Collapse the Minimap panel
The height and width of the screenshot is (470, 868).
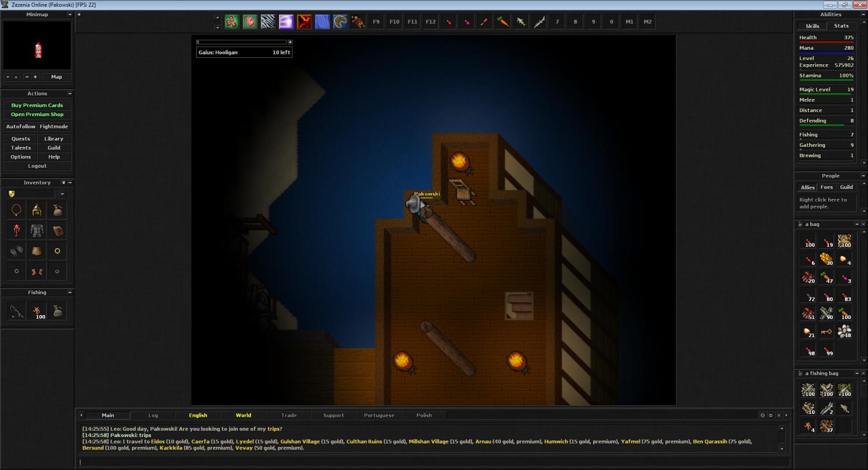(x=70, y=14)
